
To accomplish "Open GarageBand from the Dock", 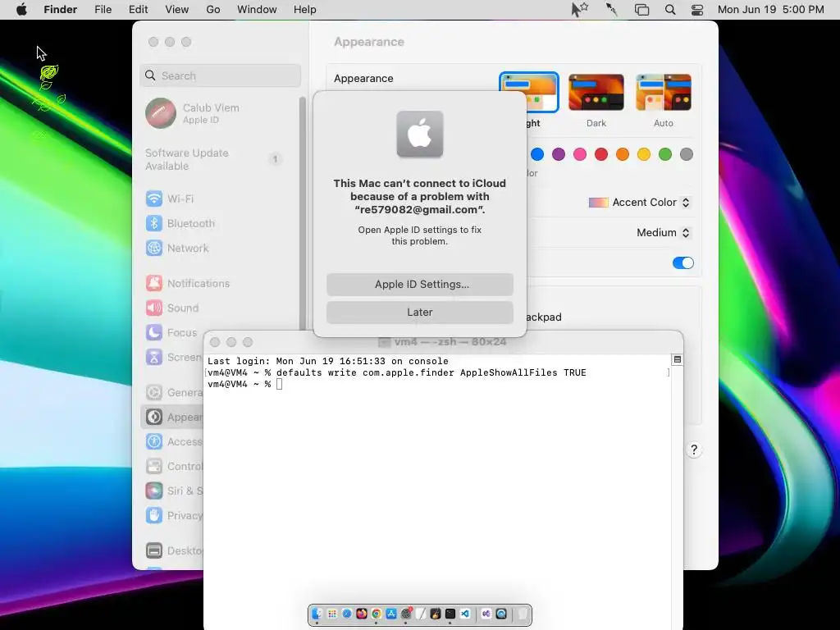I will pyautogui.click(x=436, y=614).
